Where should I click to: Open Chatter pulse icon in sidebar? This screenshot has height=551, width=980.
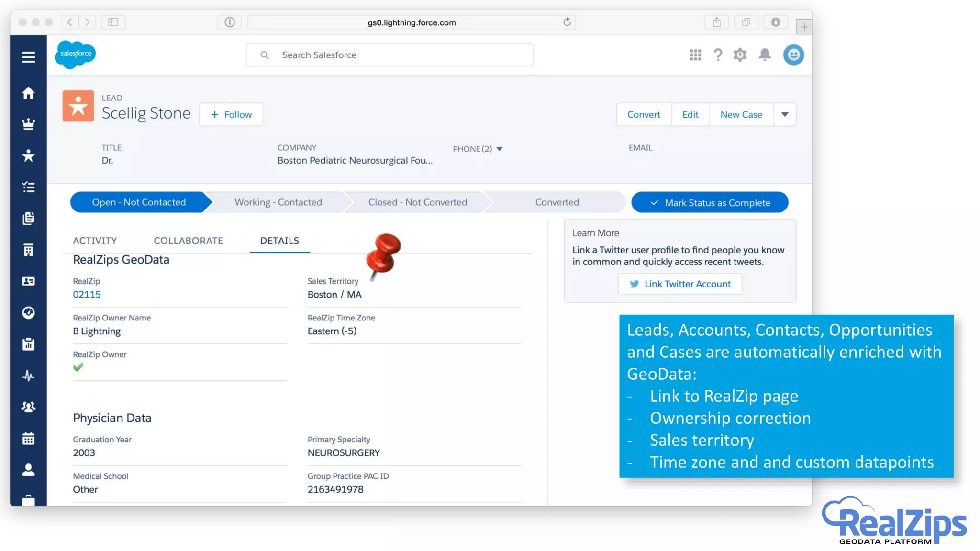[x=28, y=375]
